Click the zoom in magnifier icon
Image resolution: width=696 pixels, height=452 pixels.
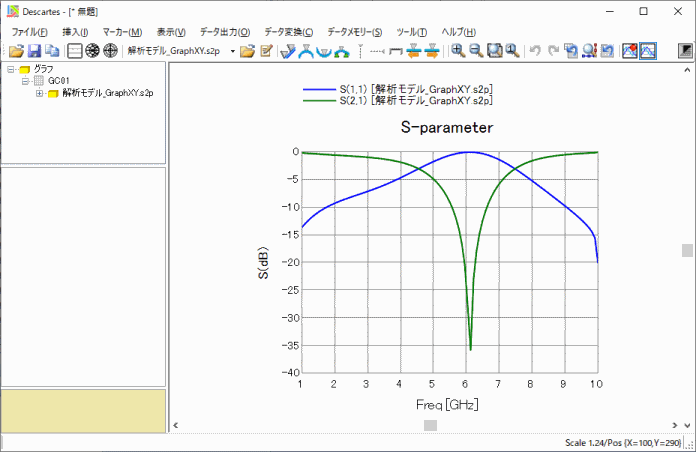(458, 51)
